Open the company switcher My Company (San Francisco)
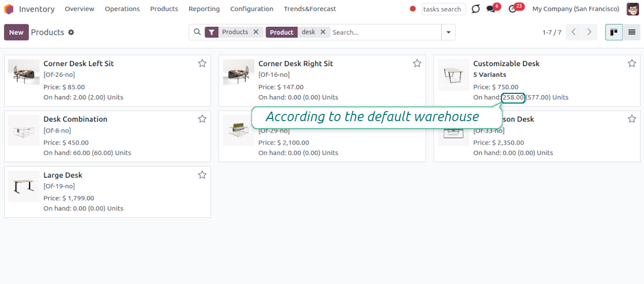 click(575, 9)
